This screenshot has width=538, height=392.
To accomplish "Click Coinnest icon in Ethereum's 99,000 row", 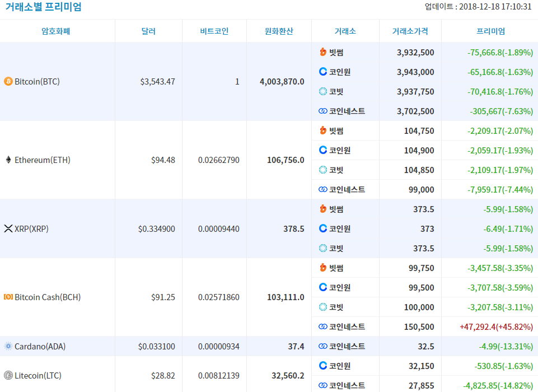I will pos(323,189).
